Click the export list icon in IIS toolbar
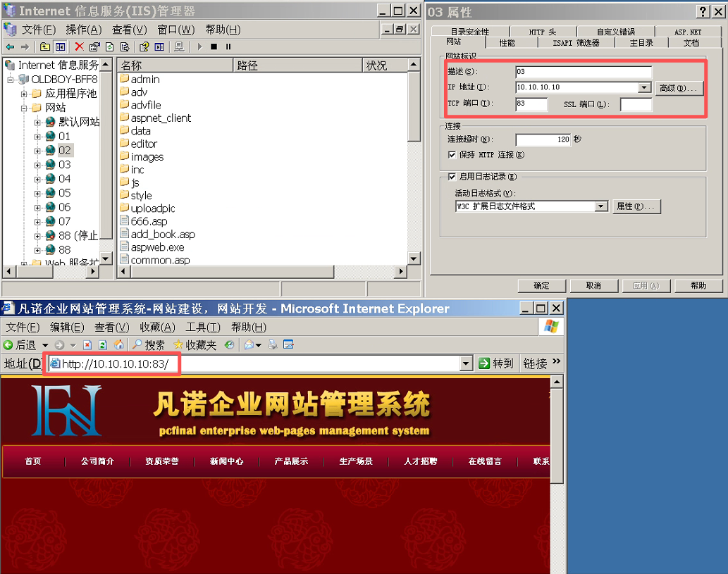The height and width of the screenshot is (574, 728). [x=125, y=47]
